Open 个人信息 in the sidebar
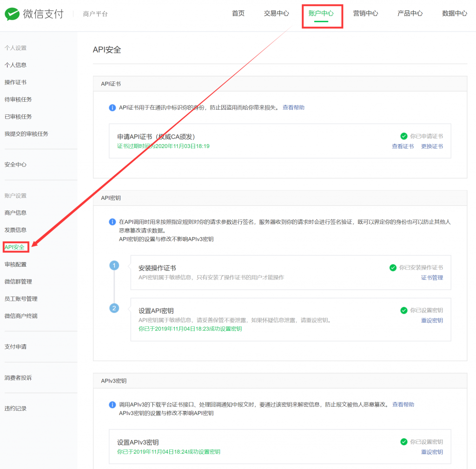 (x=15, y=65)
